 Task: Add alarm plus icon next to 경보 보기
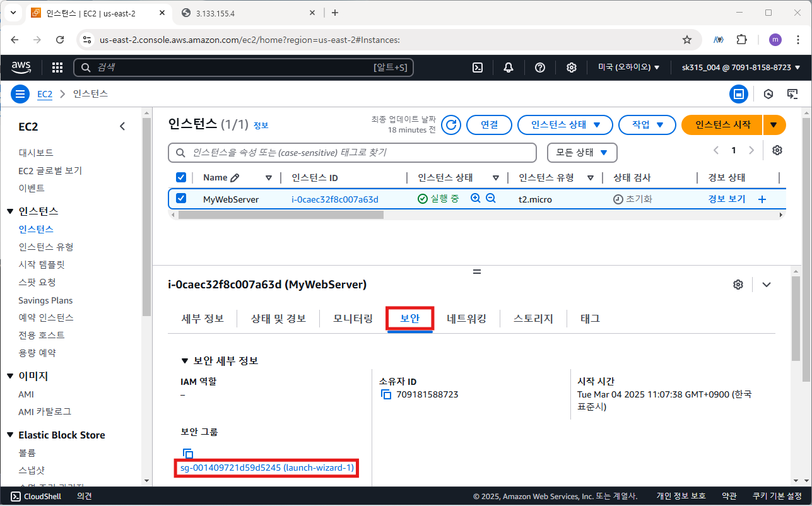coord(762,199)
